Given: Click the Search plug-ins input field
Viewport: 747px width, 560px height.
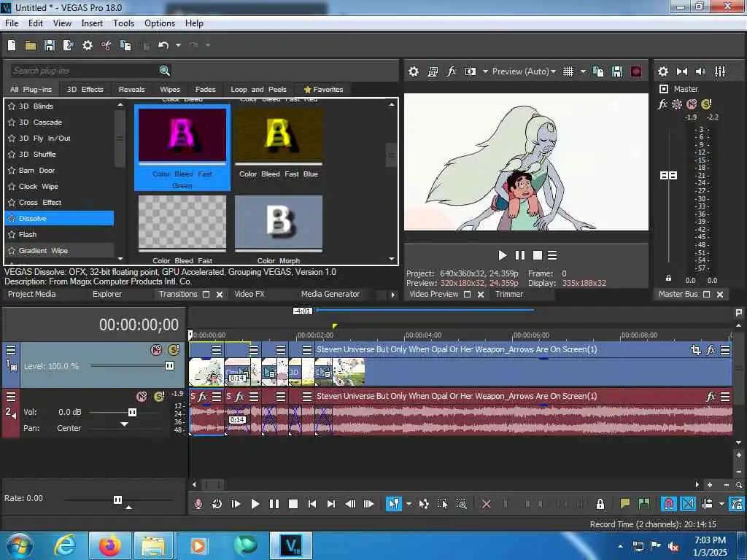Looking at the screenshot, I should click(x=85, y=71).
